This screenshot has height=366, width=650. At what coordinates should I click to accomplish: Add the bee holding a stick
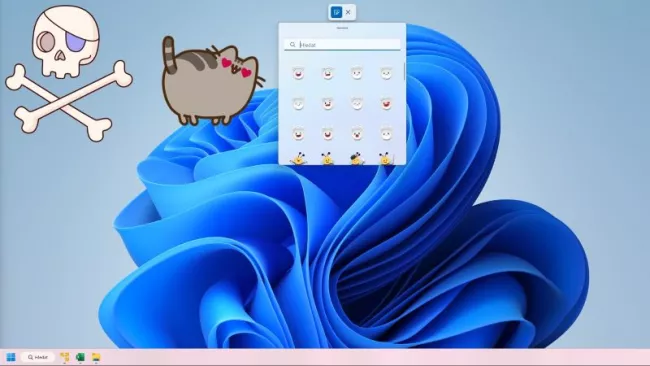click(x=386, y=159)
